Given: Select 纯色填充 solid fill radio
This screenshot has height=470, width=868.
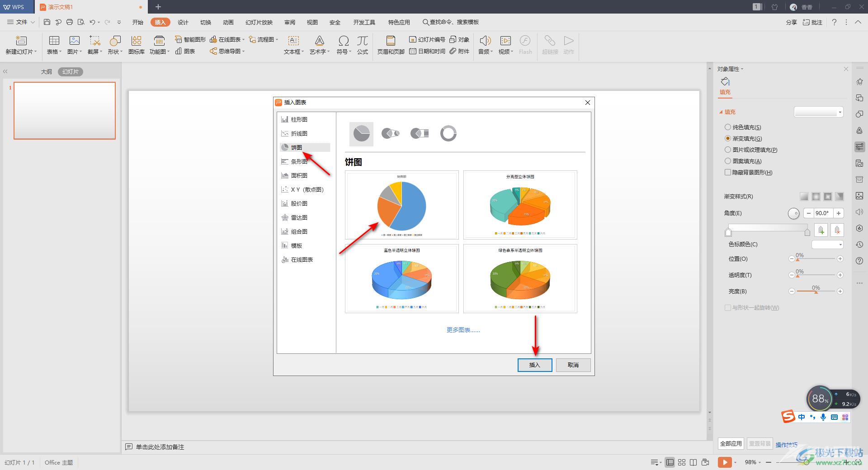Looking at the screenshot, I should 728,127.
